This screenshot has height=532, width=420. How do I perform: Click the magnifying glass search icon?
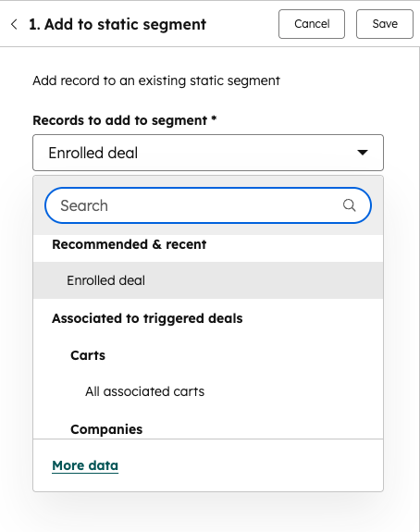point(349,205)
